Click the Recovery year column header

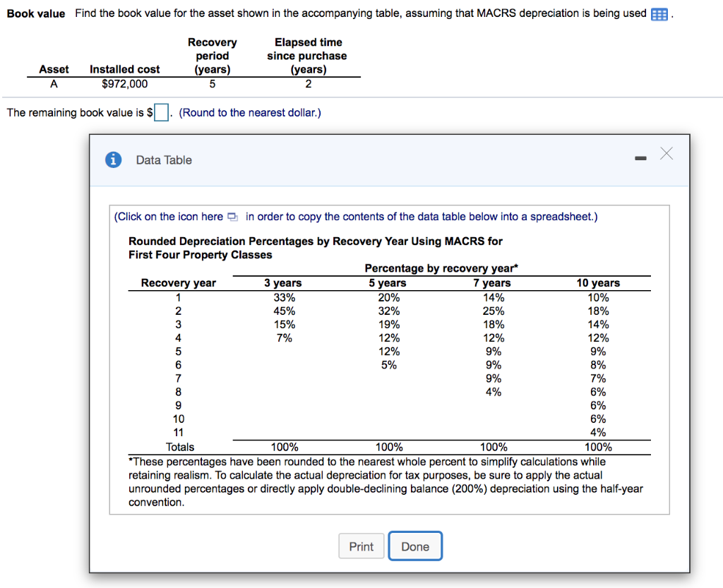coord(179,283)
